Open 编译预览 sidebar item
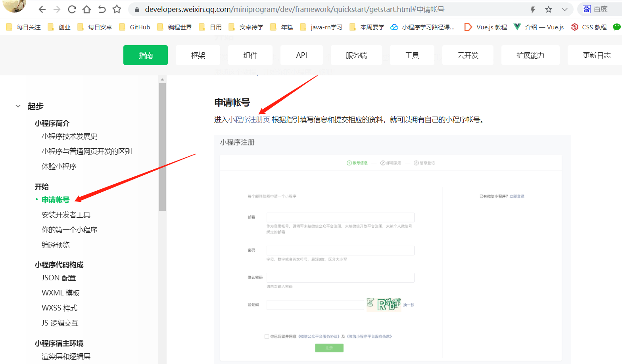This screenshot has height=364, width=622. [x=56, y=245]
